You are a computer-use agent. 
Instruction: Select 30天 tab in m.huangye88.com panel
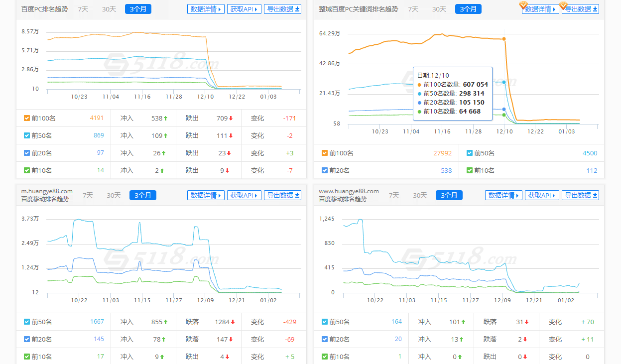114,195
